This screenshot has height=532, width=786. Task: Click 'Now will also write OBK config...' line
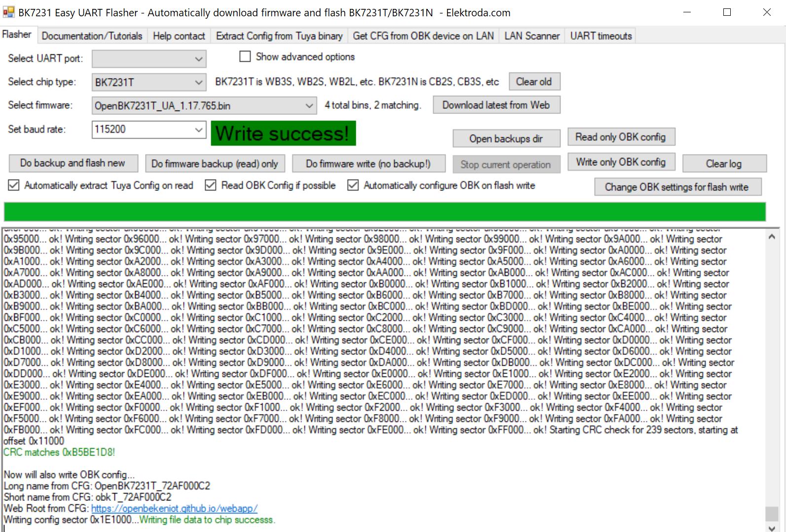pyautogui.click(x=69, y=474)
